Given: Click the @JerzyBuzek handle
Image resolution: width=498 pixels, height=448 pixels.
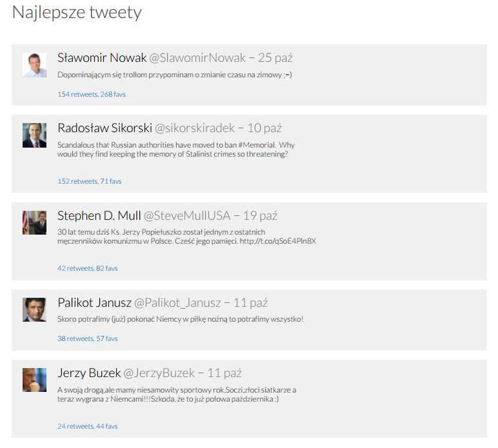Looking at the screenshot, I should (159, 373).
